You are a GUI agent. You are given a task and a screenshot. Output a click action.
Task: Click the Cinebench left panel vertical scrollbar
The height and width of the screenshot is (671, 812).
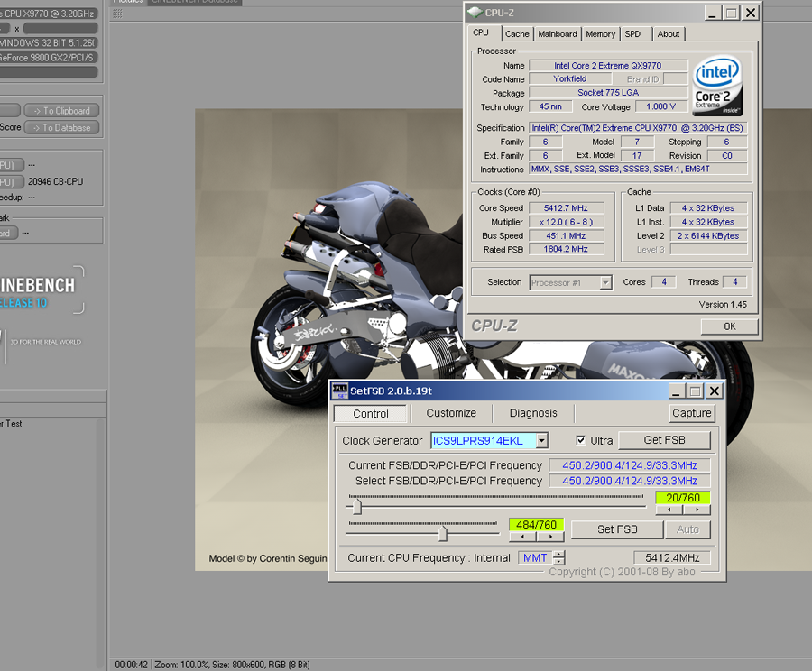pyautogui.click(x=101, y=544)
